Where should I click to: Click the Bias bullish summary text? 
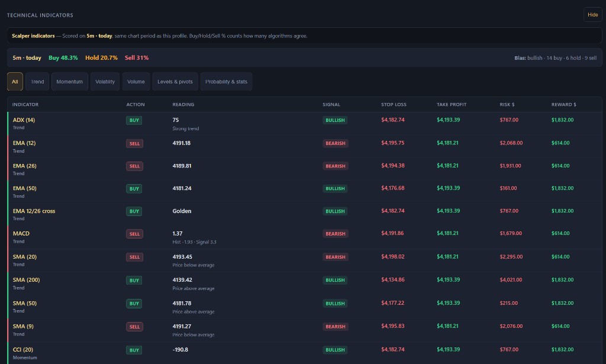click(x=555, y=58)
